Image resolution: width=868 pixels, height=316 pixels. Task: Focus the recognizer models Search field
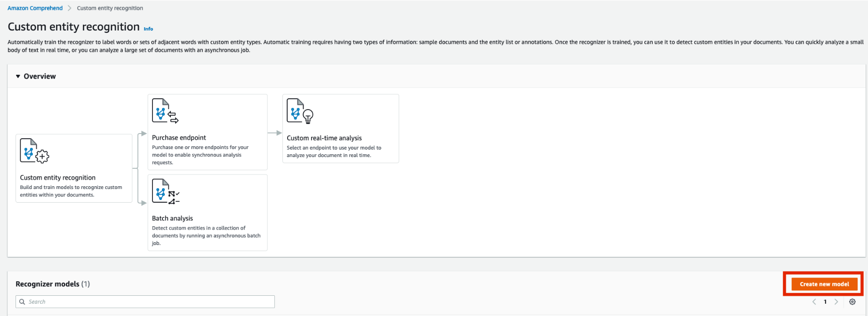[145, 301]
